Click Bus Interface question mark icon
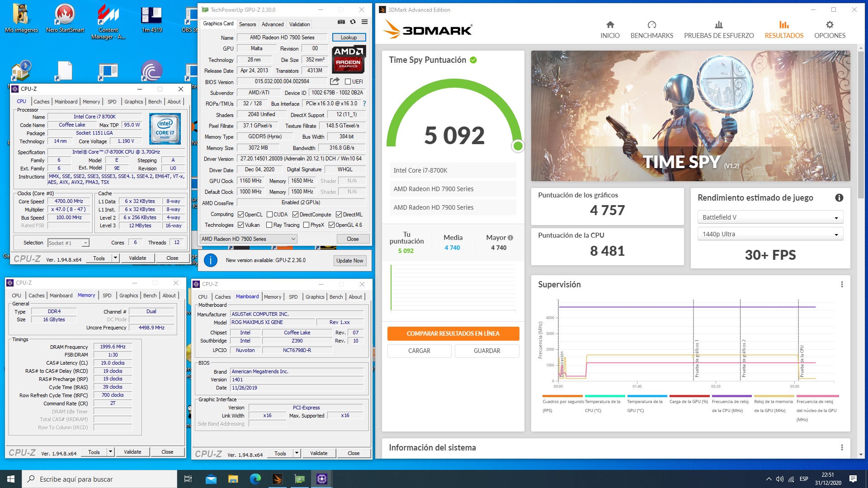The height and width of the screenshot is (488, 868). [x=364, y=103]
